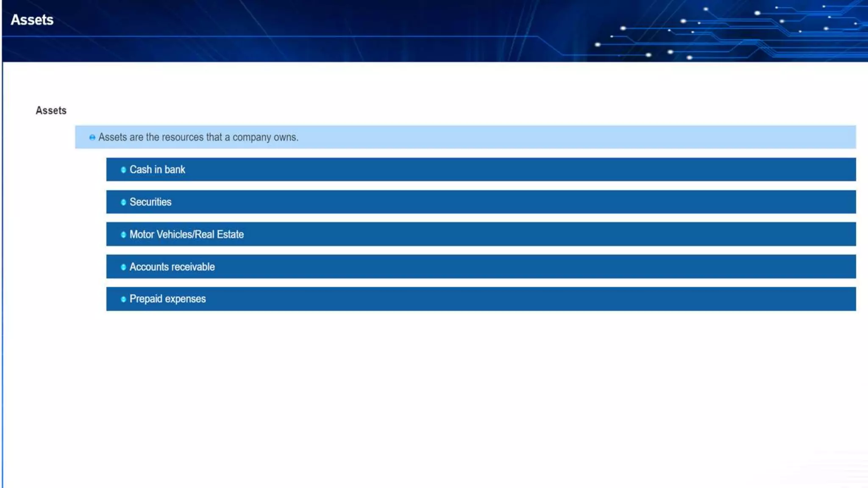This screenshot has width=868, height=488.
Task: Click 'Assets are the resources that a company owns' text
Action: (x=198, y=137)
